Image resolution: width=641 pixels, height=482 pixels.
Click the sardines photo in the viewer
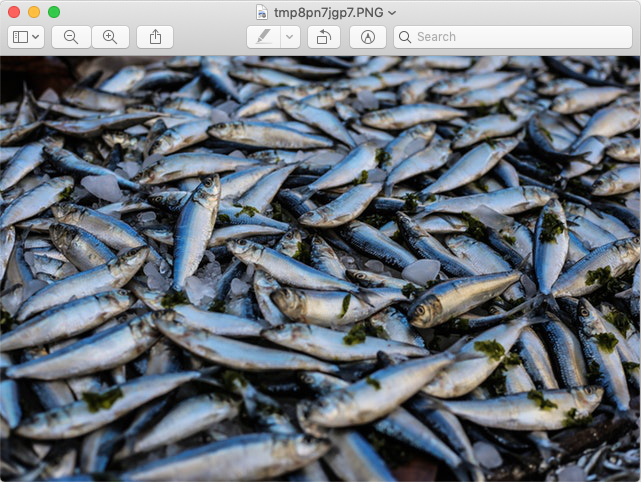click(x=320, y=269)
